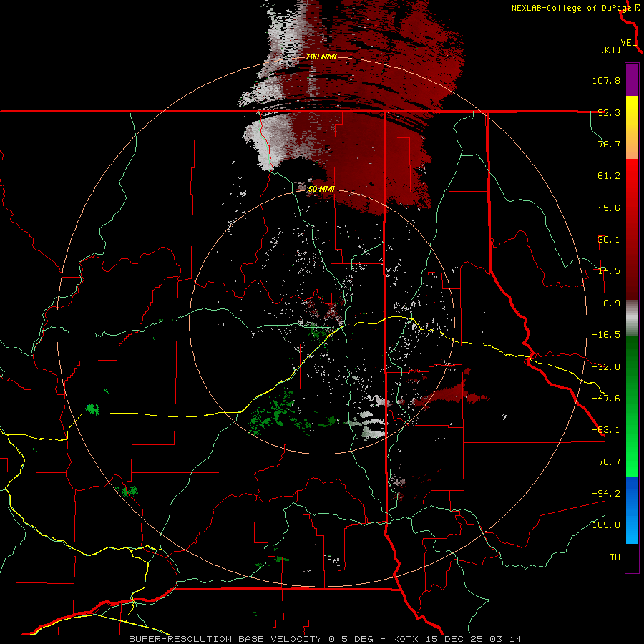Click the 50 NMI range ring label
The width and height of the screenshot is (644, 644).
(x=321, y=190)
